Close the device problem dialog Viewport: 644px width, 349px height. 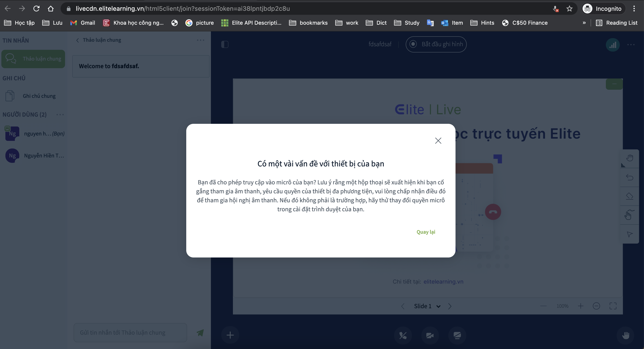[x=438, y=141]
